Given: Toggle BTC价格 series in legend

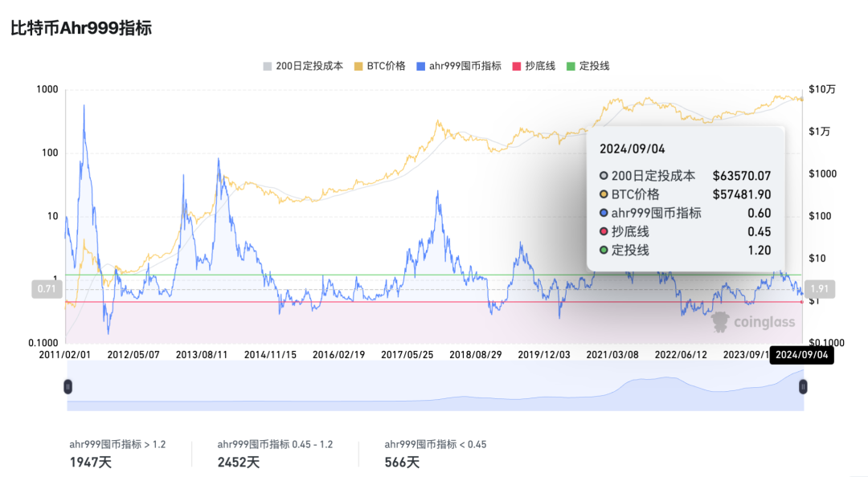Looking at the screenshot, I should click(x=379, y=66).
